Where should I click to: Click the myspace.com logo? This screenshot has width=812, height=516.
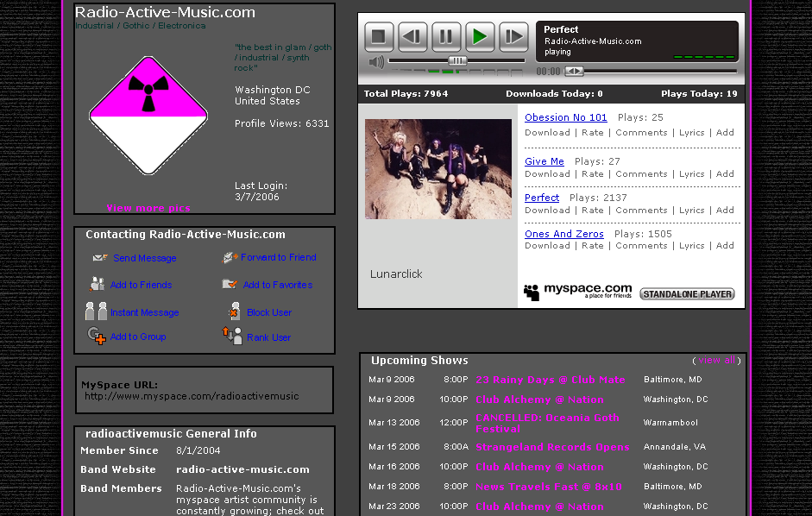tap(578, 291)
